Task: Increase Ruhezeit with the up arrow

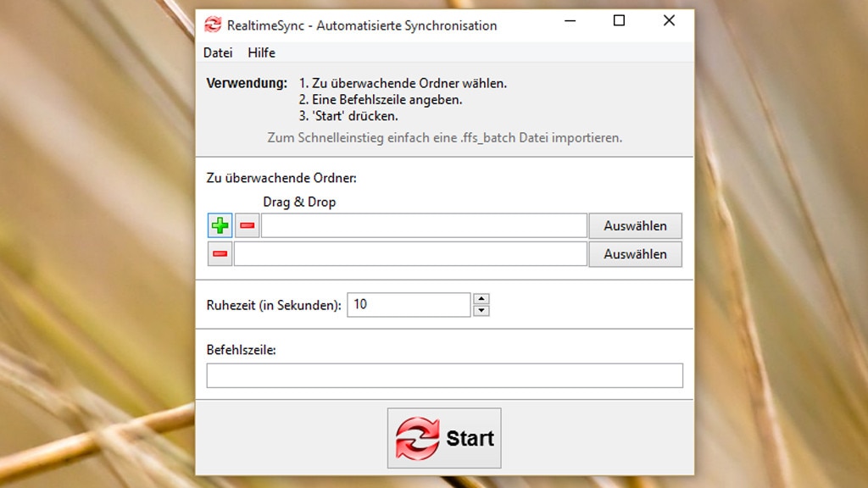Action: point(481,299)
